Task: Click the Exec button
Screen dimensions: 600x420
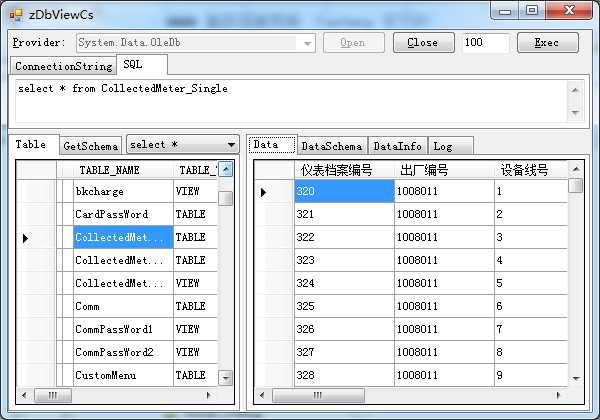Action: (x=548, y=42)
